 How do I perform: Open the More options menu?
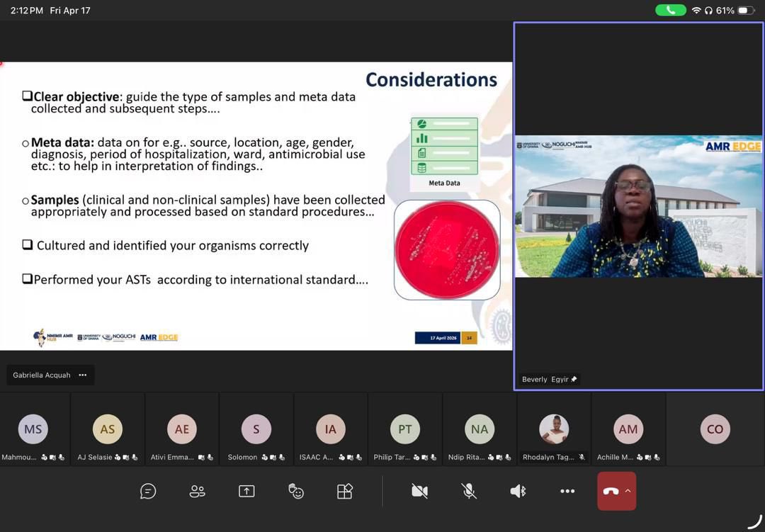pyautogui.click(x=567, y=491)
